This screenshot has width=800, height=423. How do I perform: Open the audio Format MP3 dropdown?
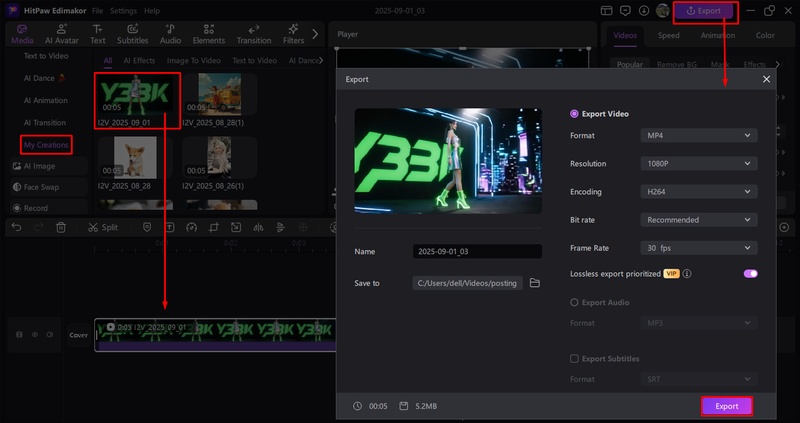click(x=699, y=323)
